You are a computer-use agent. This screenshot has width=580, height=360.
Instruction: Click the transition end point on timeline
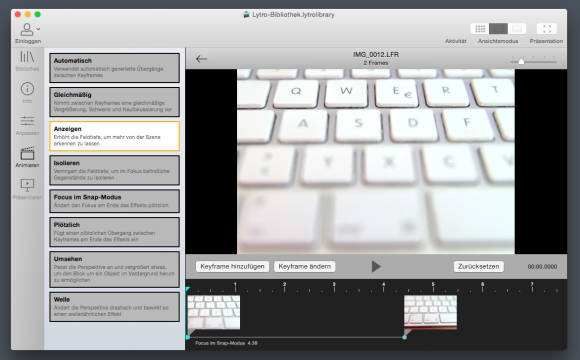coord(405,337)
